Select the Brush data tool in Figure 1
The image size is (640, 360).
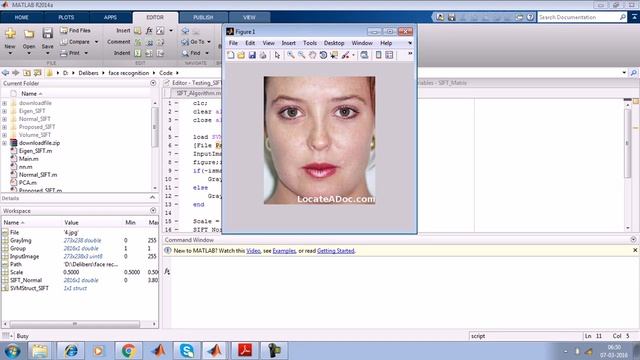(x=346, y=55)
